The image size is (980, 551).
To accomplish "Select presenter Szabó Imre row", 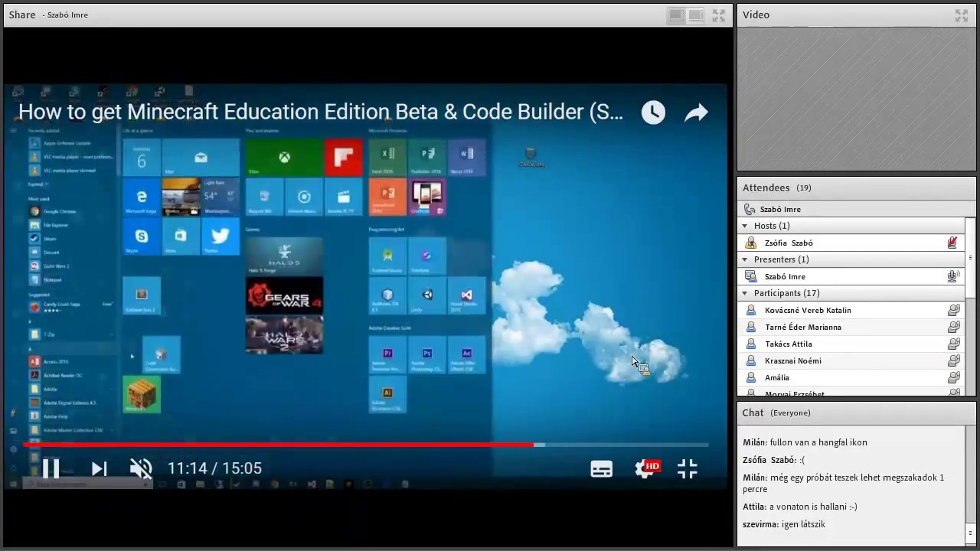I will click(x=852, y=276).
